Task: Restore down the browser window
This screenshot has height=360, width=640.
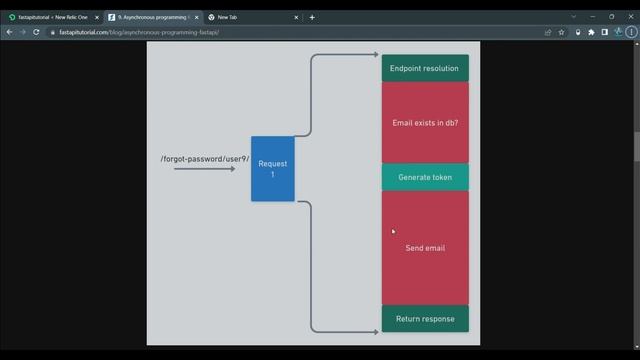Action: pyautogui.click(x=611, y=17)
